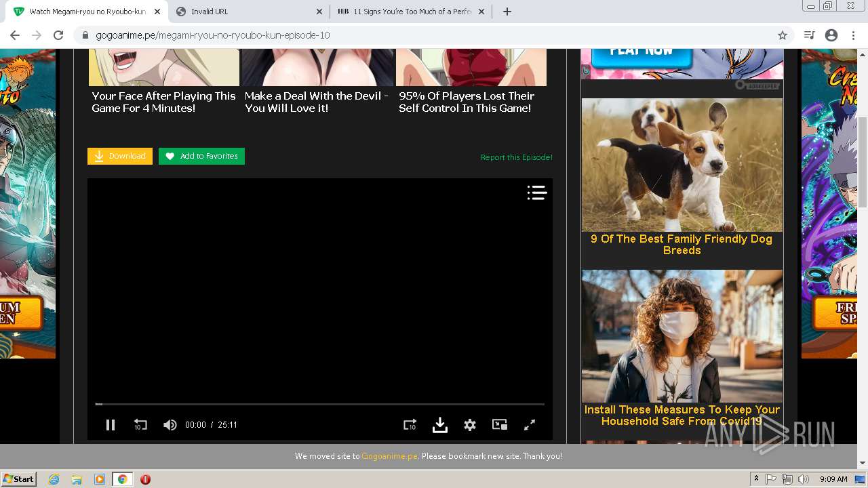Pause the video with the pause button
The image size is (868, 488).
[x=111, y=425]
